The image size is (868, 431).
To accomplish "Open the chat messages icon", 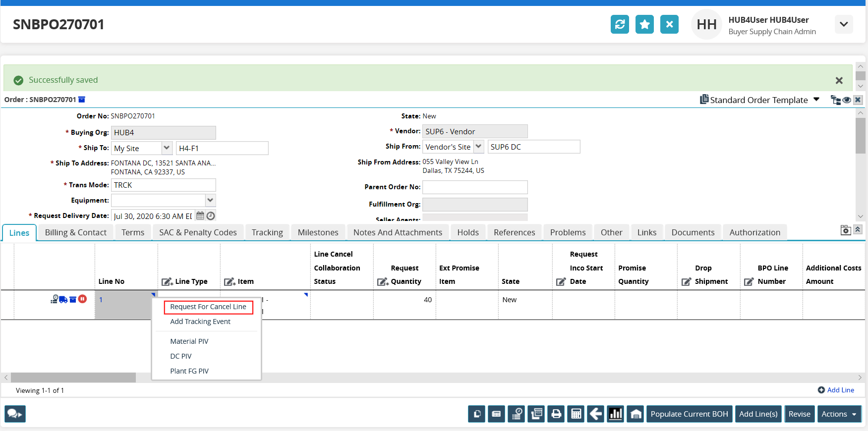I will 15,414.
